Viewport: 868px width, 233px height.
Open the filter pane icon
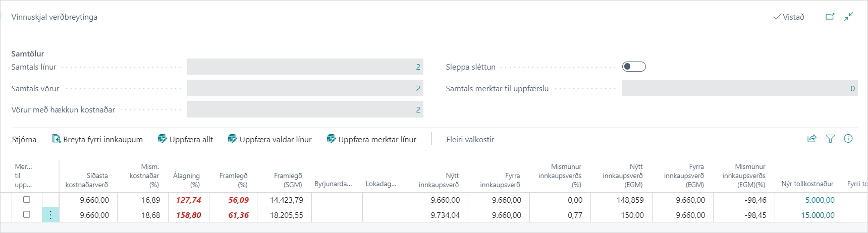tap(830, 139)
